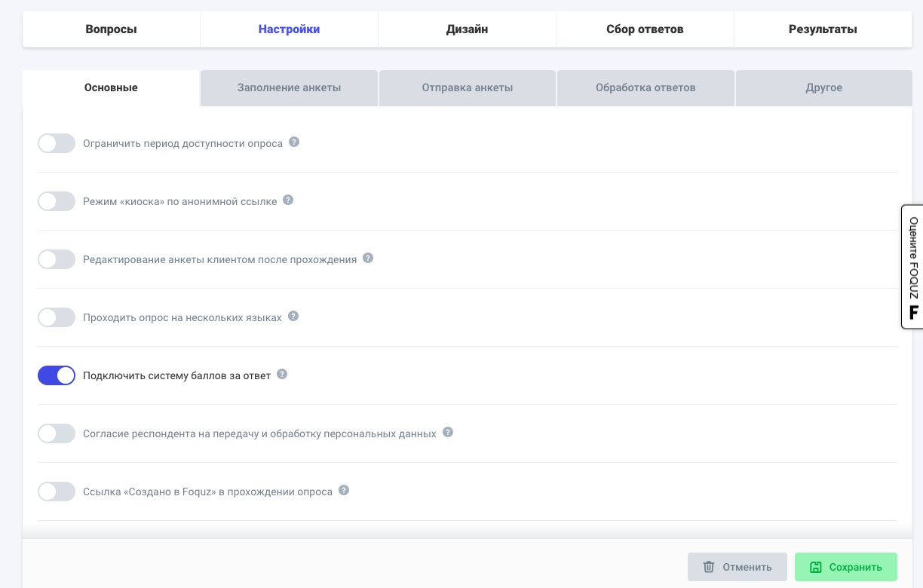Switch to "Заполнение анкеты" settings tab
The width and height of the screenshot is (923, 588).
[289, 87]
